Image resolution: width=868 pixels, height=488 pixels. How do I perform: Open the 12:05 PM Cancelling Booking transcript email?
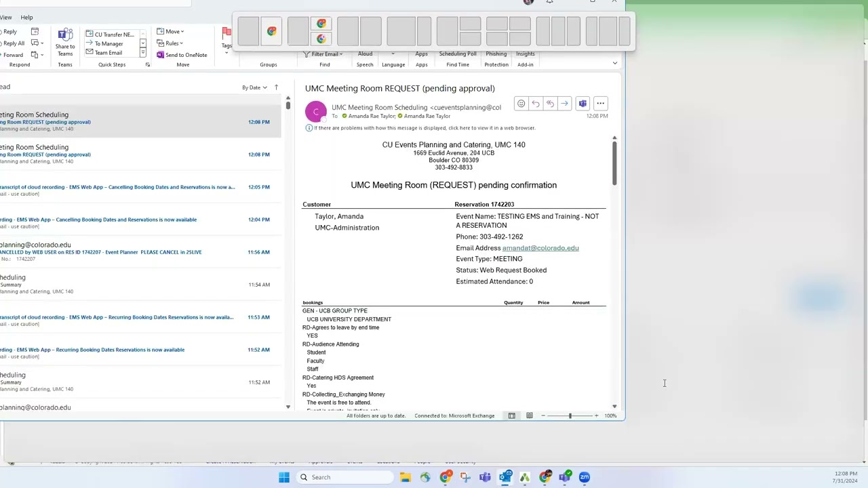coord(140,187)
